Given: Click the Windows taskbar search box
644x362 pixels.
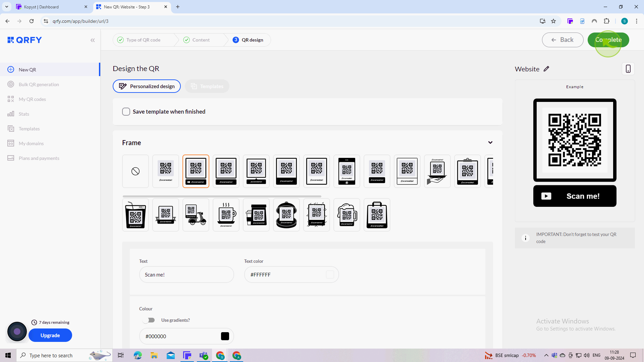Looking at the screenshot, I should click(x=64, y=355).
